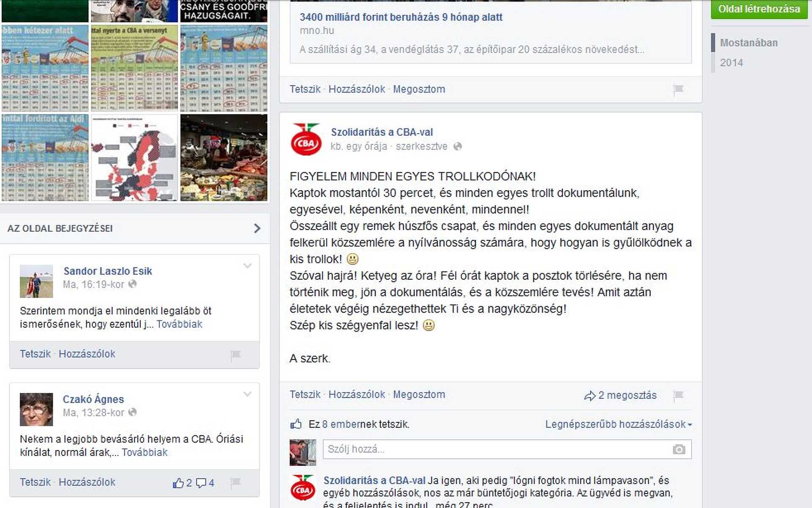Viewport: 812px width, 508px height.
Task: Click the flag icon on the mno.hu link post
Action: click(x=678, y=90)
